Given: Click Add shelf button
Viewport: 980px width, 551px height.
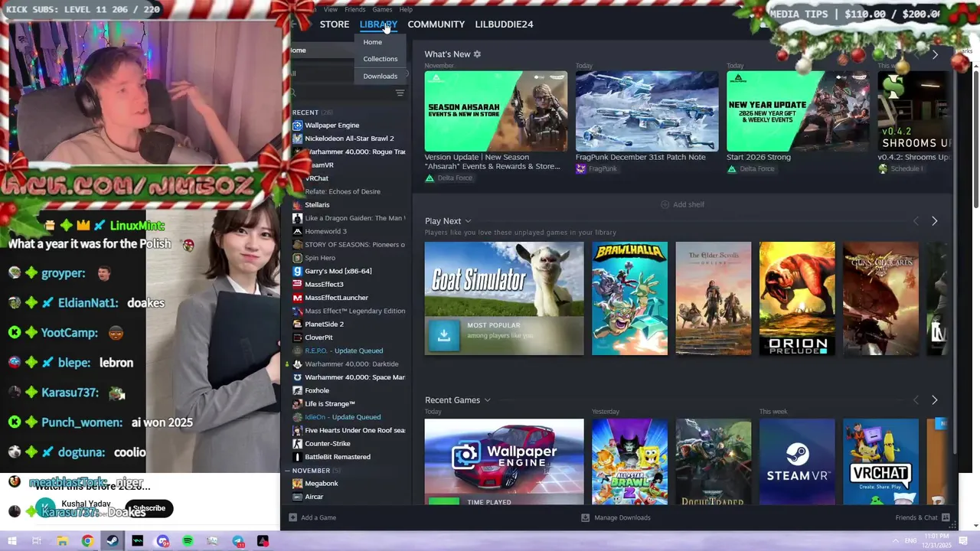Looking at the screenshot, I should pos(682,204).
